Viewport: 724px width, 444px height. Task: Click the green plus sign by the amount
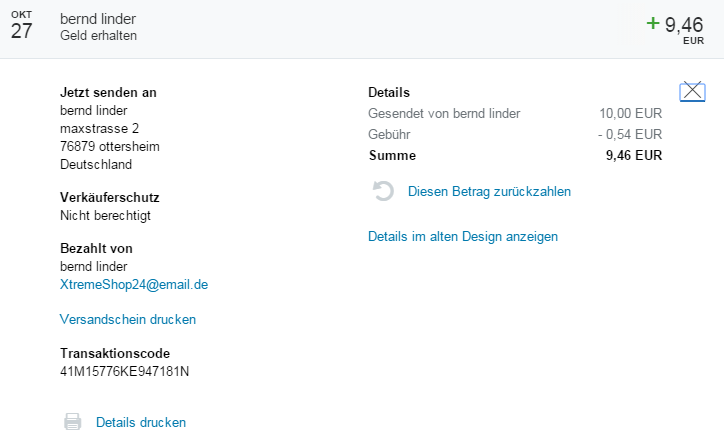point(653,22)
